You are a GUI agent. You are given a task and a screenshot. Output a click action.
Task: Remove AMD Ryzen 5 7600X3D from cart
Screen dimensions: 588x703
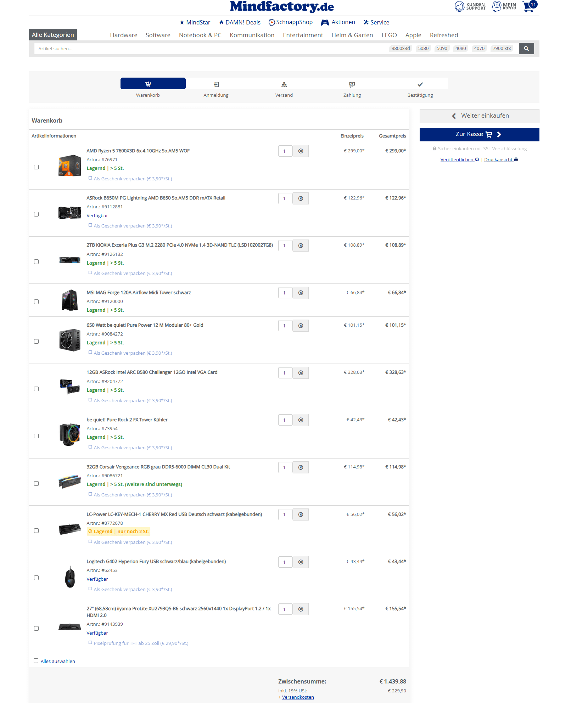coord(301,151)
